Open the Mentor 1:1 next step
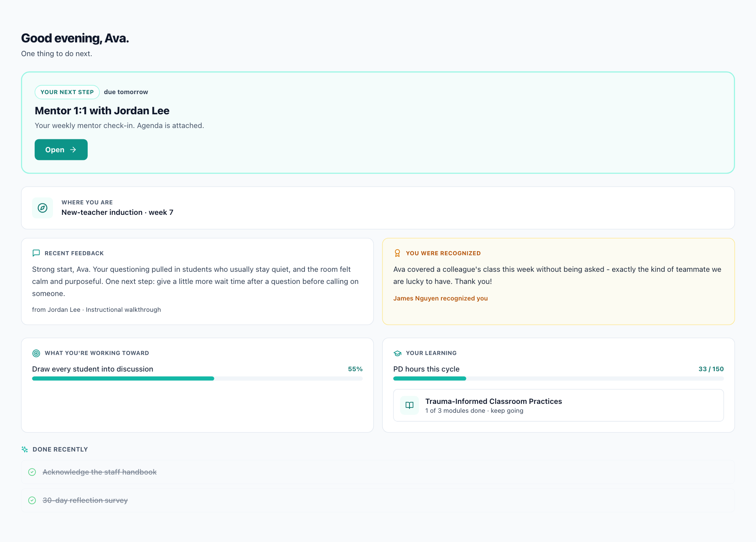This screenshot has width=756, height=542. (x=61, y=150)
